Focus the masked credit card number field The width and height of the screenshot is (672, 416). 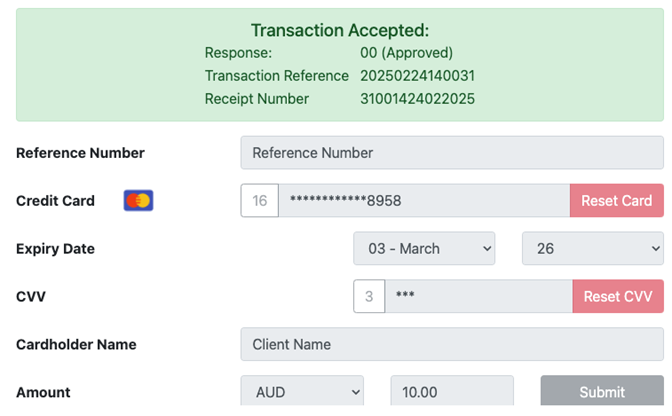(x=423, y=201)
